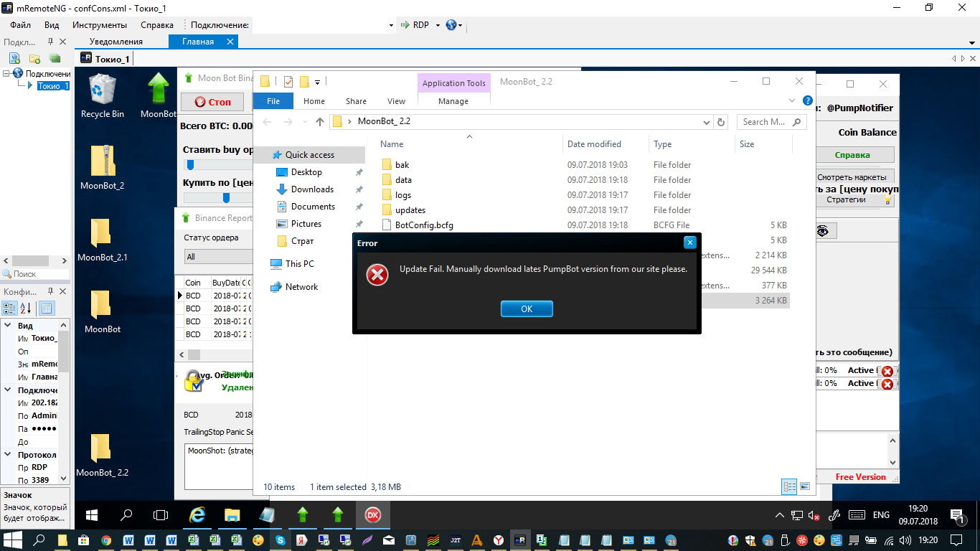Open the Подключение quick connect dropdown

coord(391,25)
